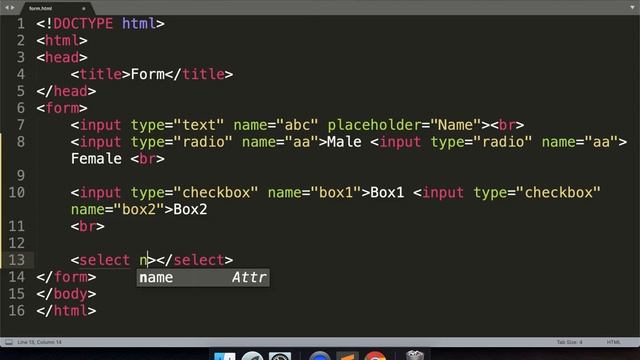The image size is (640, 360).
Task: Click opening 'select' tag on line 13
Action: tap(105, 260)
